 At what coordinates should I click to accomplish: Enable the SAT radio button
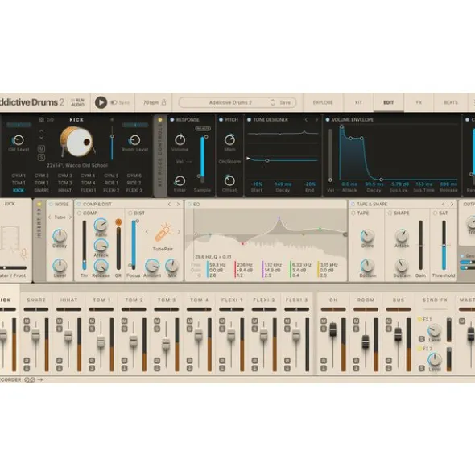click(x=435, y=213)
